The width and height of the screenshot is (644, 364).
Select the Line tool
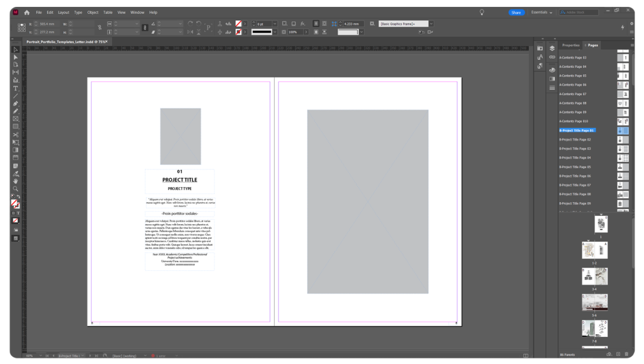tap(16, 96)
